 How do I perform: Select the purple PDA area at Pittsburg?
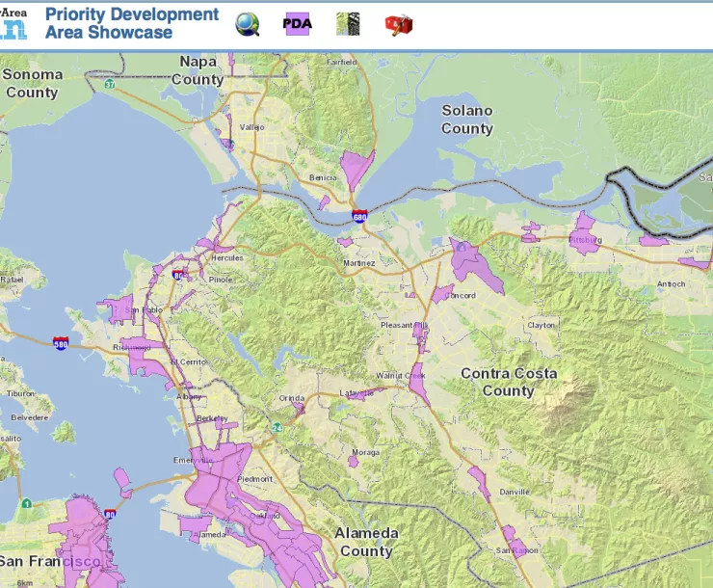point(585,240)
